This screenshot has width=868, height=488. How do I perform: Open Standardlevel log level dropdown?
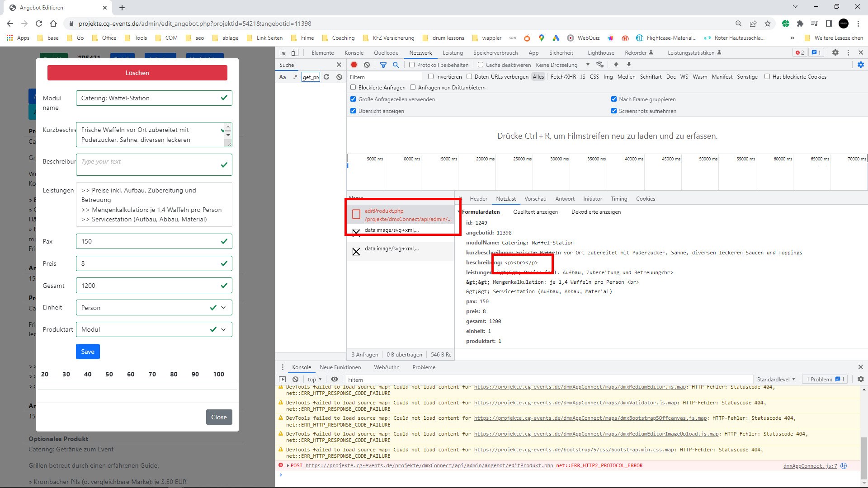click(776, 380)
